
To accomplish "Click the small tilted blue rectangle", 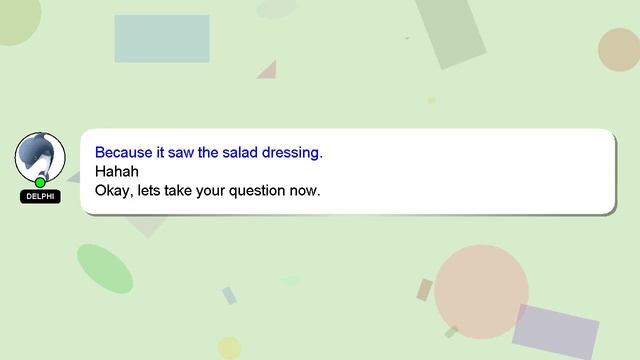I will coord(229,296).
